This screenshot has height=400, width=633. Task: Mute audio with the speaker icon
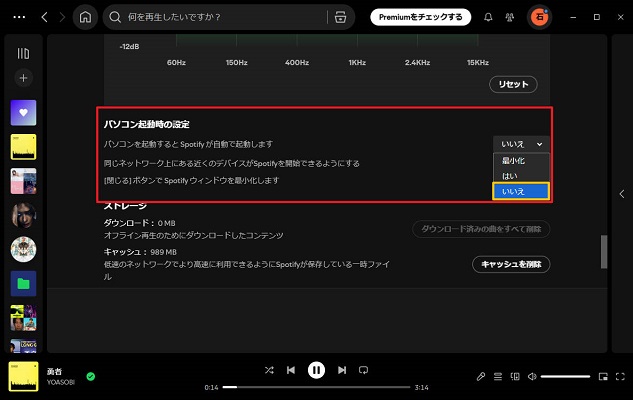click(532, 377)
